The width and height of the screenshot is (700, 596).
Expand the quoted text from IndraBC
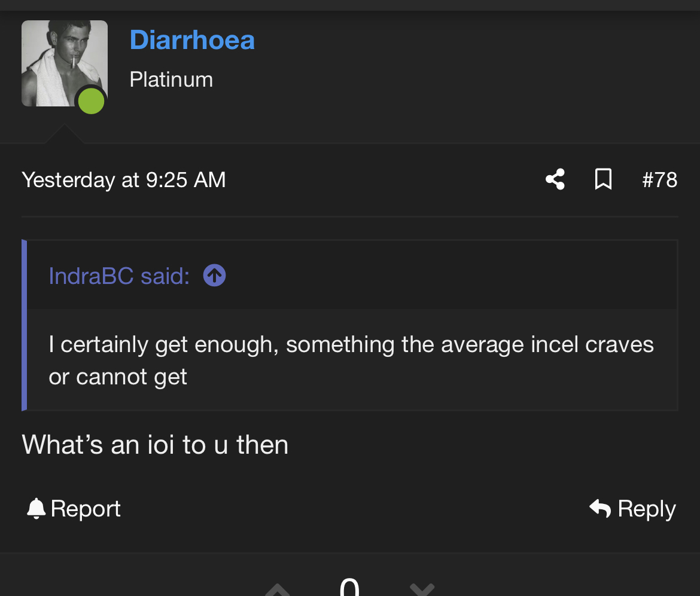coord(351,360)
